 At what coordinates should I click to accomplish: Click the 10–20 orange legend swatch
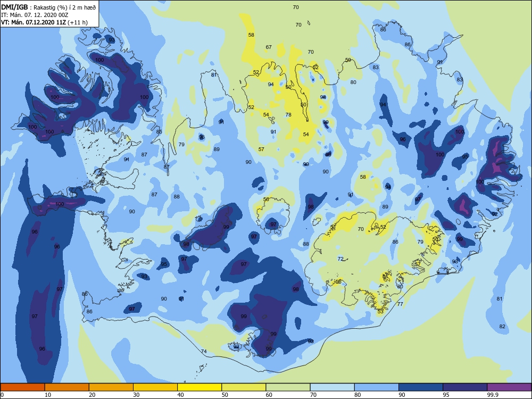pyautogui.click(x=67, y=387)
